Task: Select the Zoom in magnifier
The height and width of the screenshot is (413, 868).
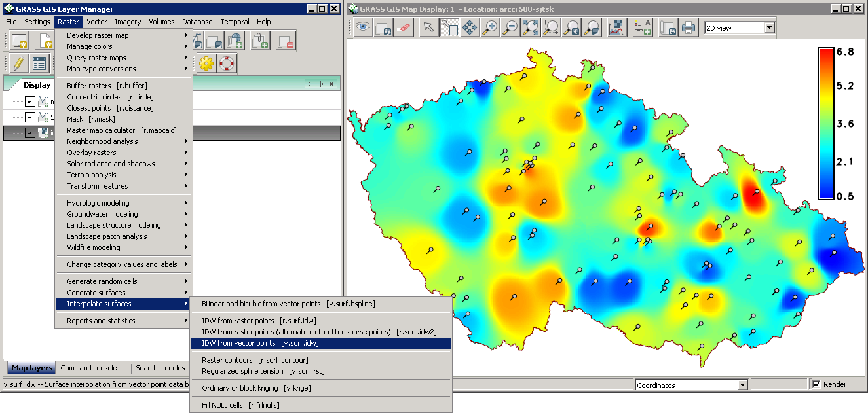Action: tap(490, 28)
